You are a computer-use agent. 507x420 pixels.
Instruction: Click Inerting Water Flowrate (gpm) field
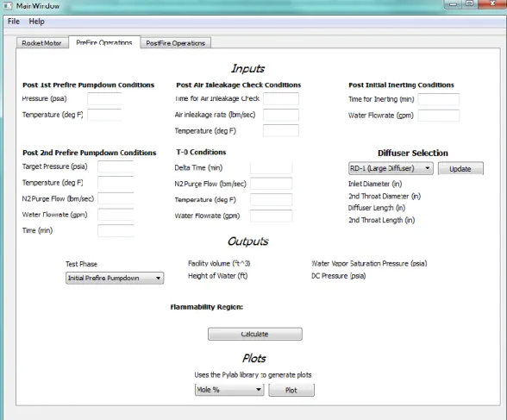(438, 116)
